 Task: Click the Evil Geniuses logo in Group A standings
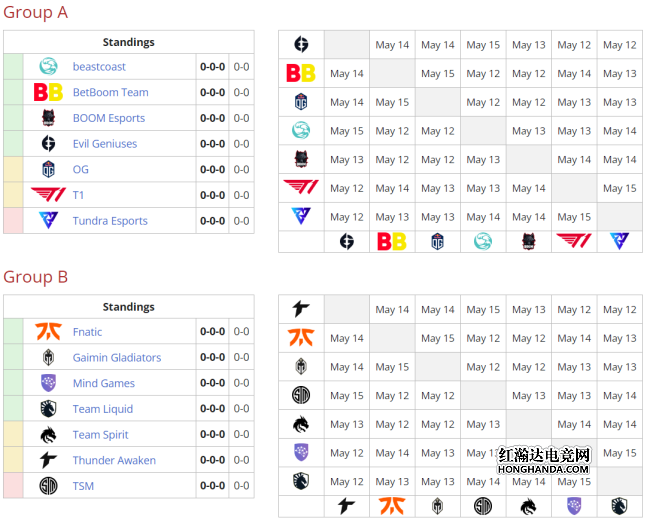49,143
